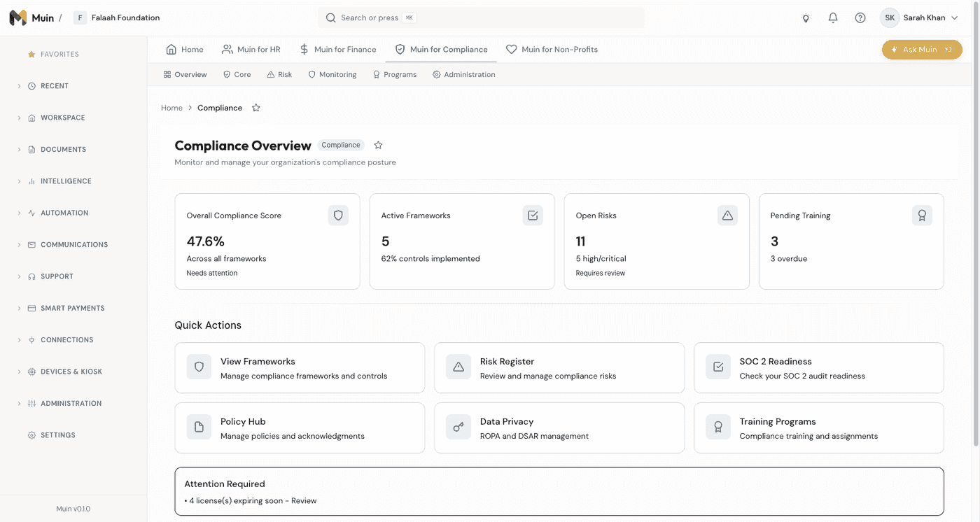This screenshot has width=980, height=522.
Task: Click the Favorites sidebar item
Action: 53,55
